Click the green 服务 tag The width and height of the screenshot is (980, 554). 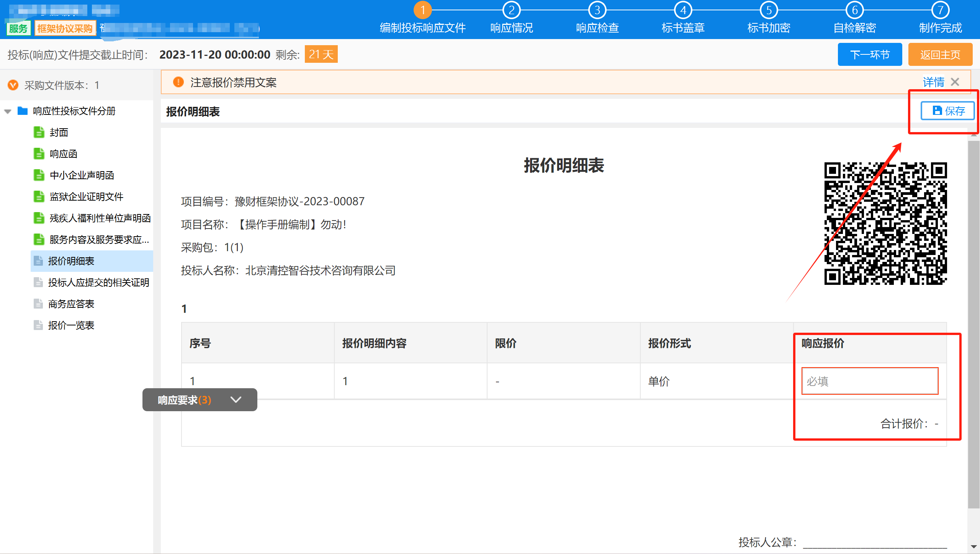(18, 28)
